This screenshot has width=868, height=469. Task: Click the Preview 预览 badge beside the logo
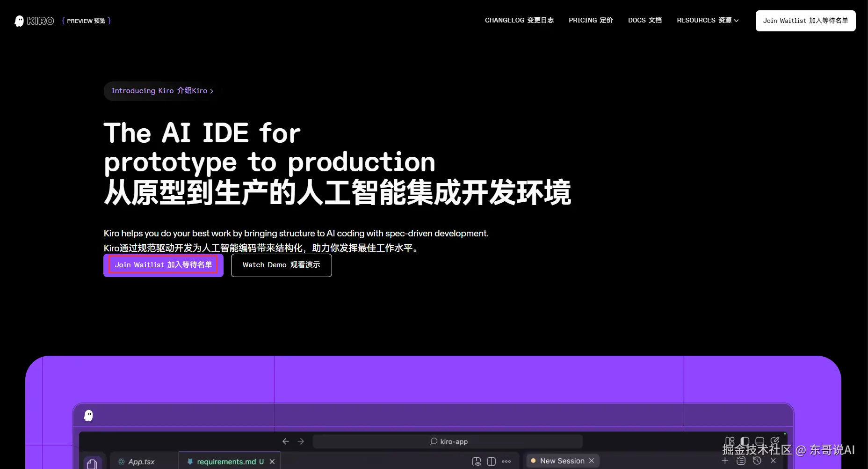coord(87,21)
